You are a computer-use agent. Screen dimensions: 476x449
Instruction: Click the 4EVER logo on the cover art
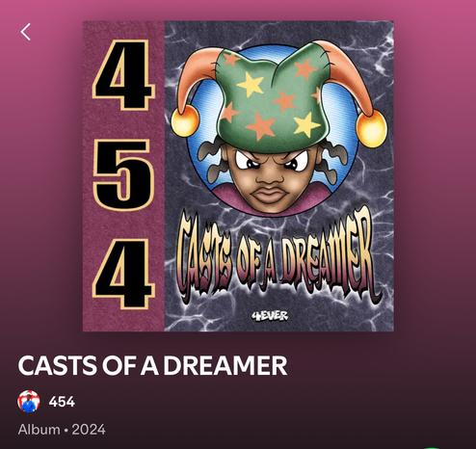coord(270,316)
